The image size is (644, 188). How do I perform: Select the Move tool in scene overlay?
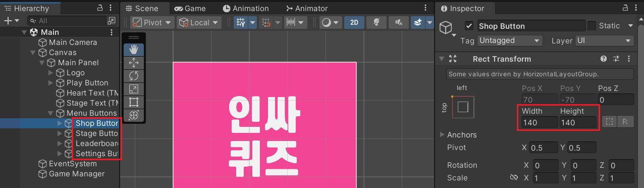[x=134, y=63]
